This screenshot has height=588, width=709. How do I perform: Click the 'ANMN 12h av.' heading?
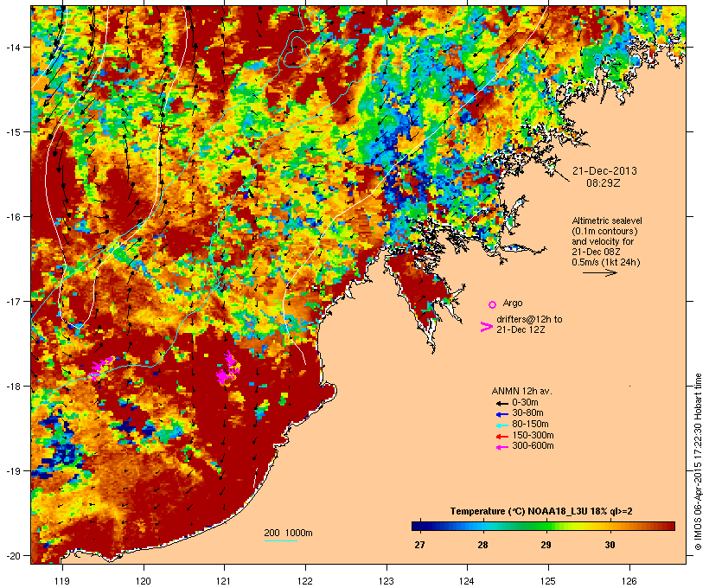tap(521, 391)
